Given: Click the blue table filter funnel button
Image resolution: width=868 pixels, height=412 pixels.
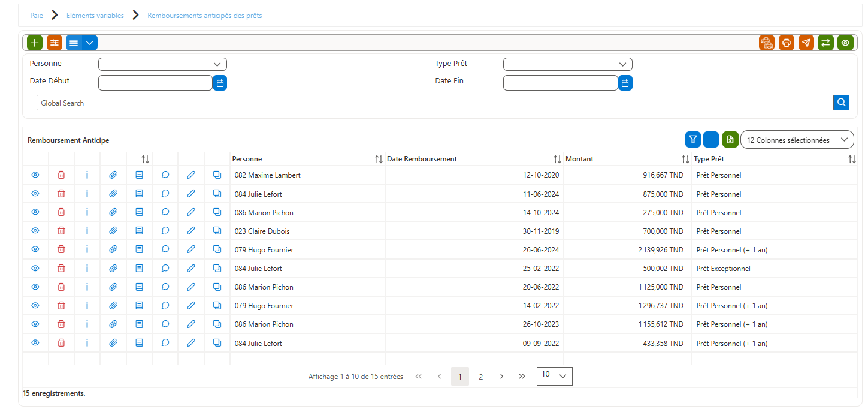Looking at the screenshot, I should tap(693, 140).
